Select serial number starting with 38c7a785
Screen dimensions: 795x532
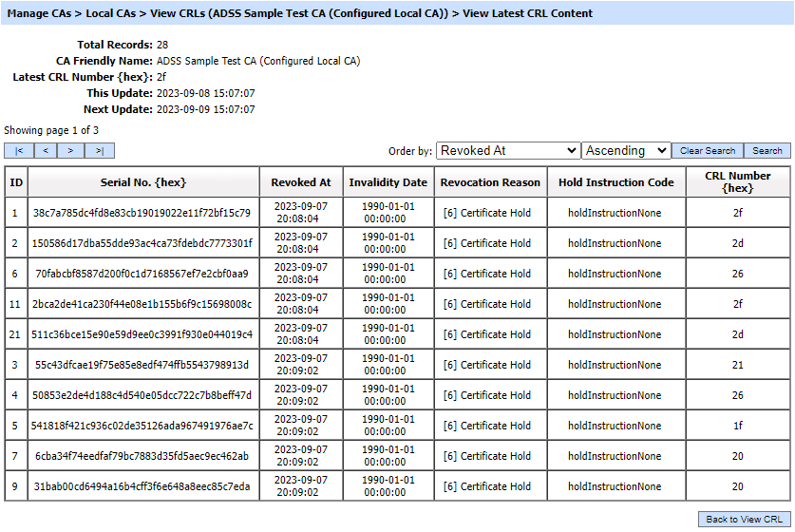coord(142,213)
